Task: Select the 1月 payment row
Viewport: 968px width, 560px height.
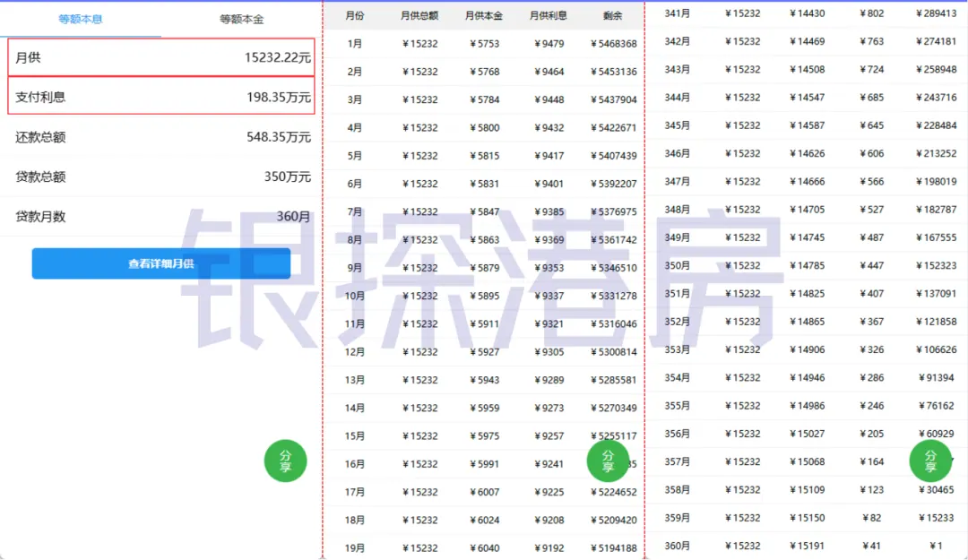Action: [x=484, y=44]
